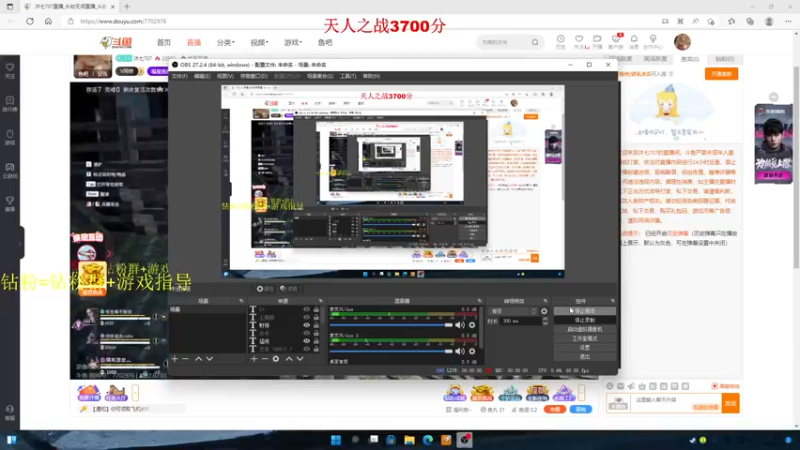Add a new source with the plus icon in Sources panel

click(x=254, y=359)
